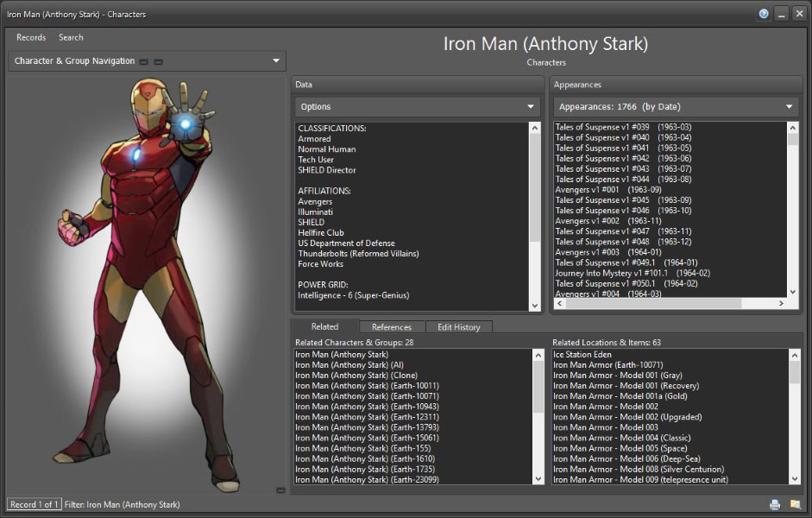Print the record using the printer icon
The width and height of the screenshot is (812, 518).
pos(775,504)
